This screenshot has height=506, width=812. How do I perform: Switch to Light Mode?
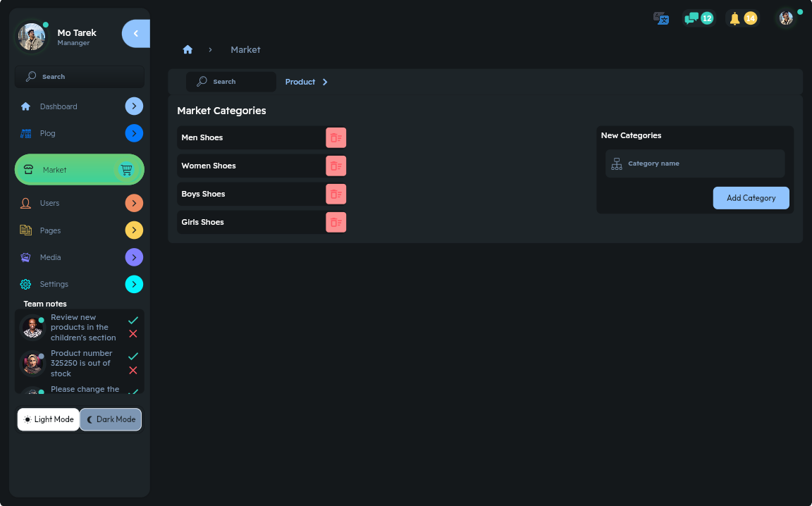pos(48,419)
